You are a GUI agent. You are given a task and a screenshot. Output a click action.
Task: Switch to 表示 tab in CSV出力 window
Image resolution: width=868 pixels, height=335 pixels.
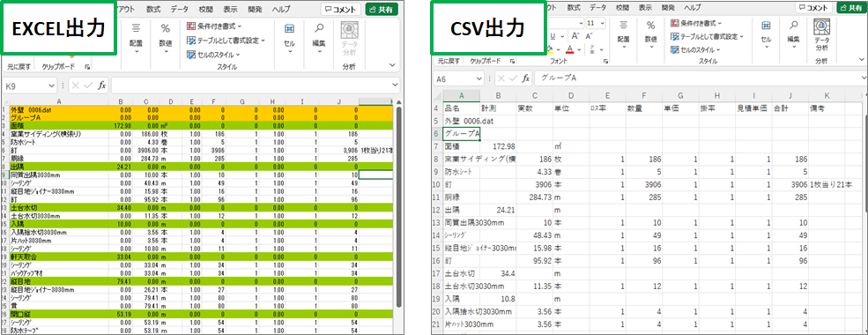pos(645,8)
